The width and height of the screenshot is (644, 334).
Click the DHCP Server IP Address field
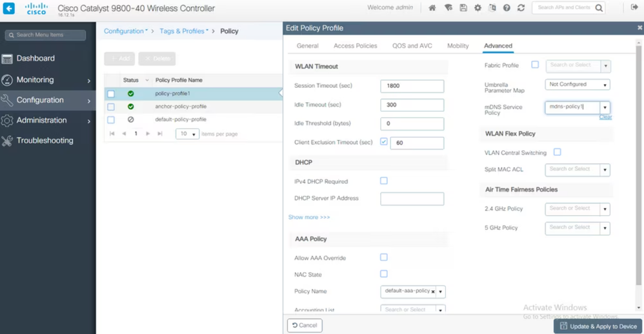click(412, 199)
